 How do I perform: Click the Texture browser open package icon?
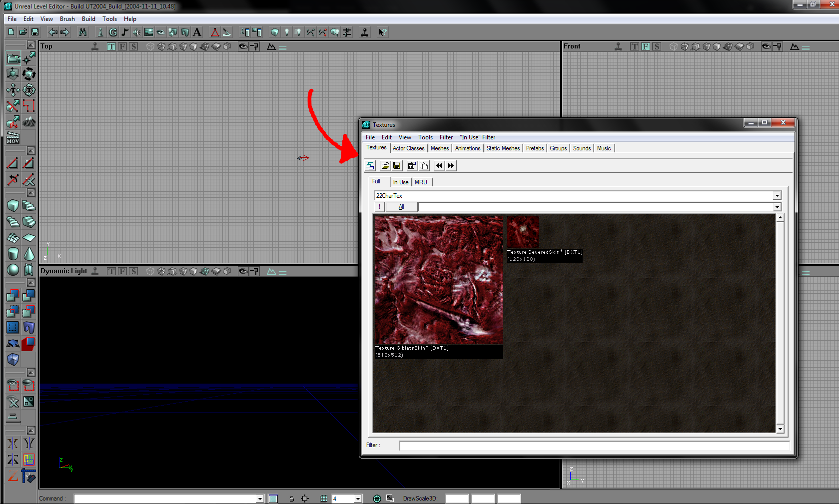385,166
